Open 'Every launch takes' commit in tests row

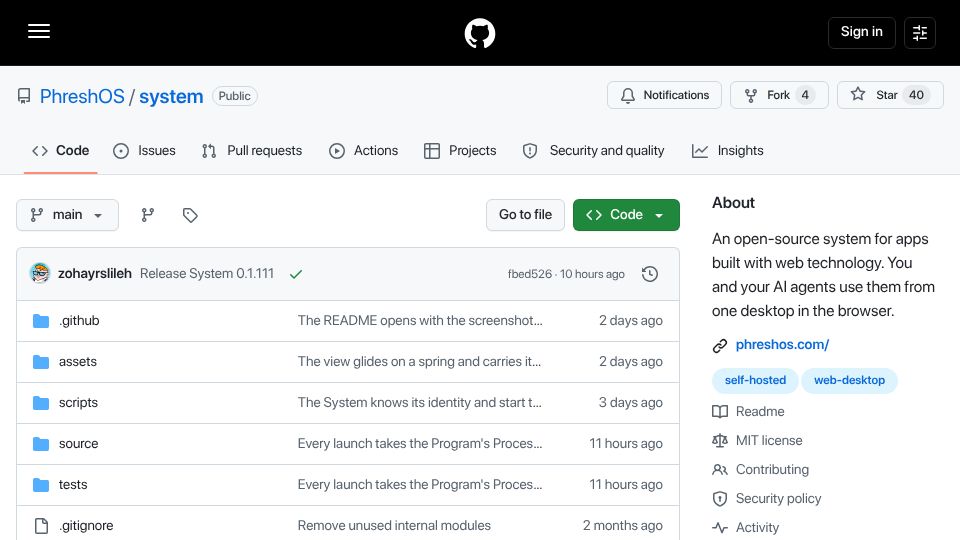[420, 485]
